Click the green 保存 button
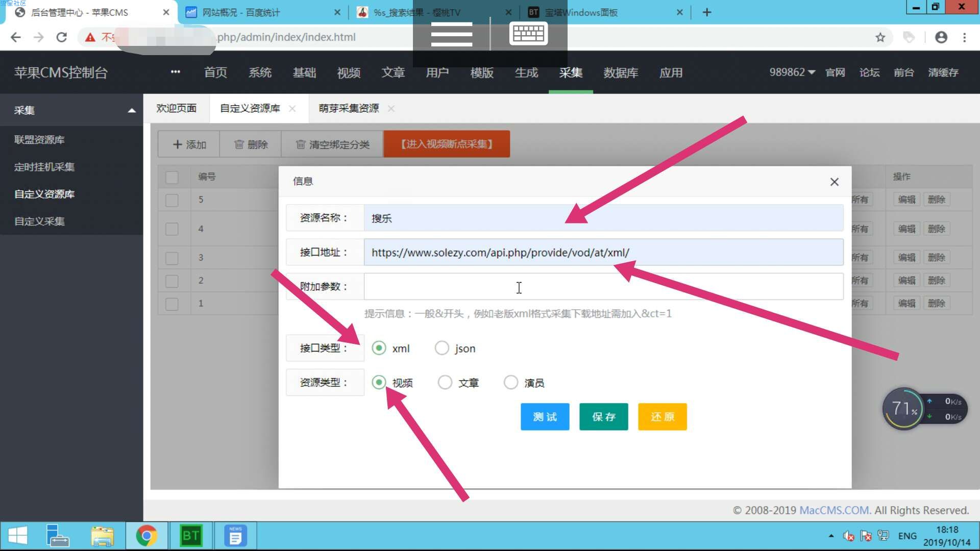Screen dimensions: 980x551 603,417
